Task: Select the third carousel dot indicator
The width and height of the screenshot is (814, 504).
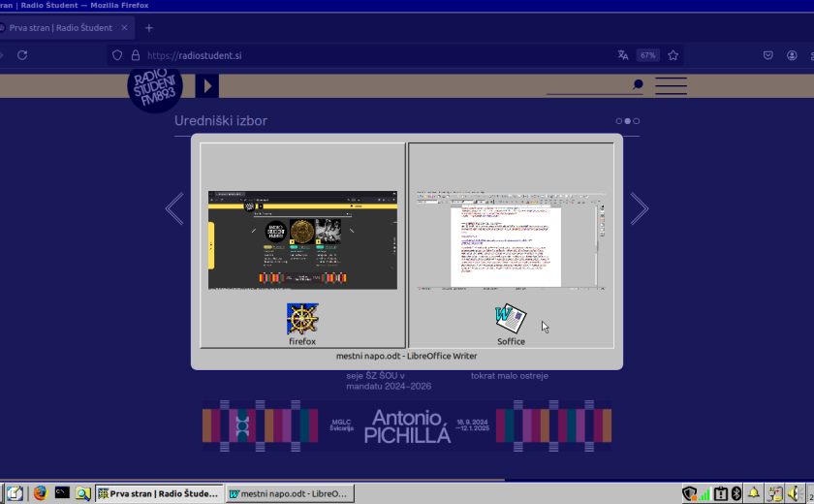Action: pos(637,121)
